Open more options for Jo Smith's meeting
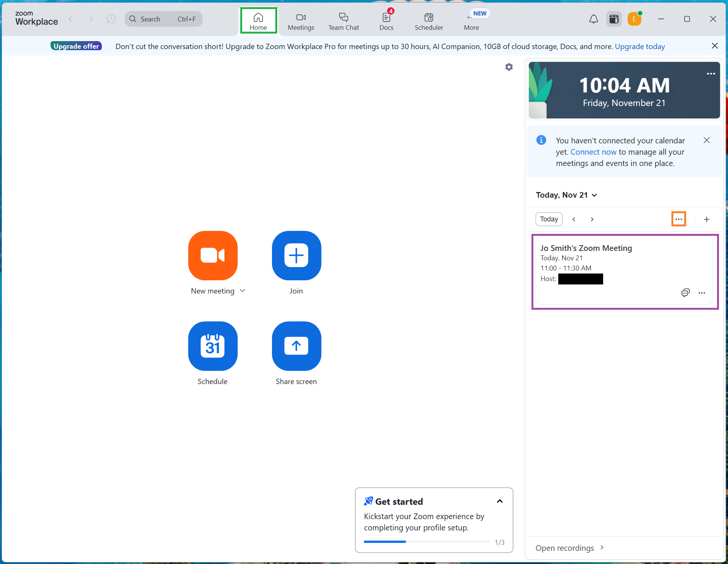Image resolution: width=728 pixels, height=564 pixels. (702, 293)
